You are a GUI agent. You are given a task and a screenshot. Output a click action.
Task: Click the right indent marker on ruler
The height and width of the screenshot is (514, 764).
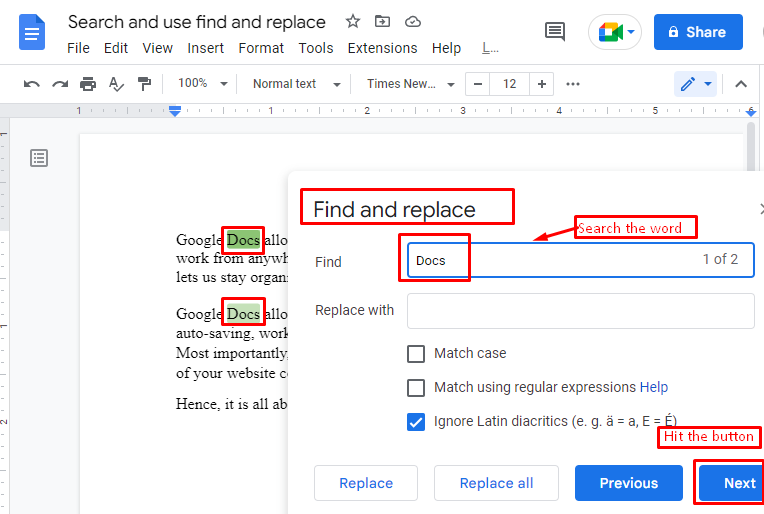751,111
